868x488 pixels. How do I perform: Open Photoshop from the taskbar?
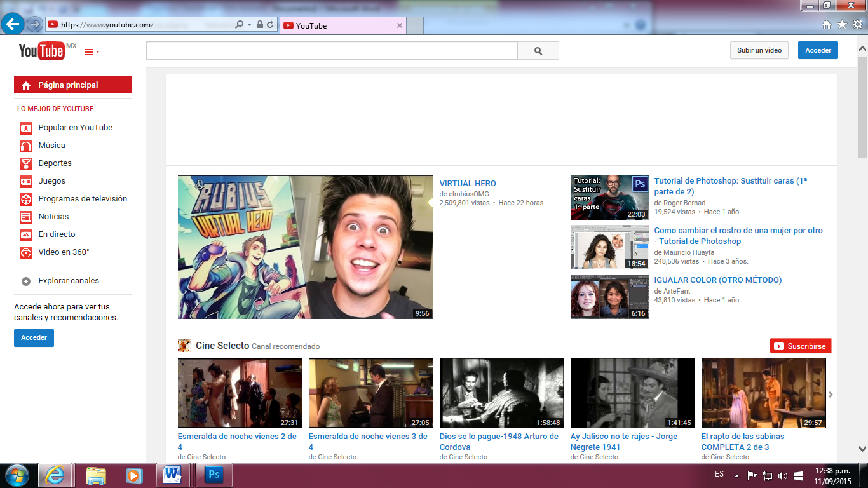click(x=214, y=475)
